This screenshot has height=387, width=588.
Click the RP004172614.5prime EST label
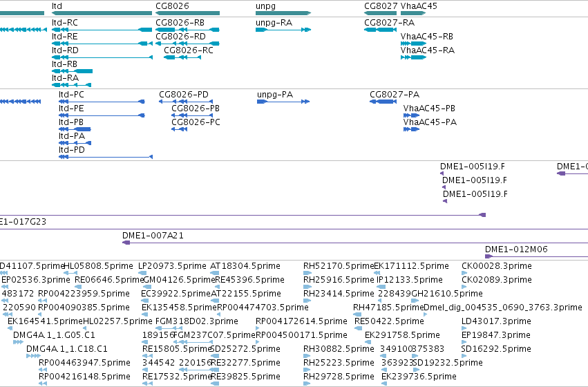tap(301, 321)
